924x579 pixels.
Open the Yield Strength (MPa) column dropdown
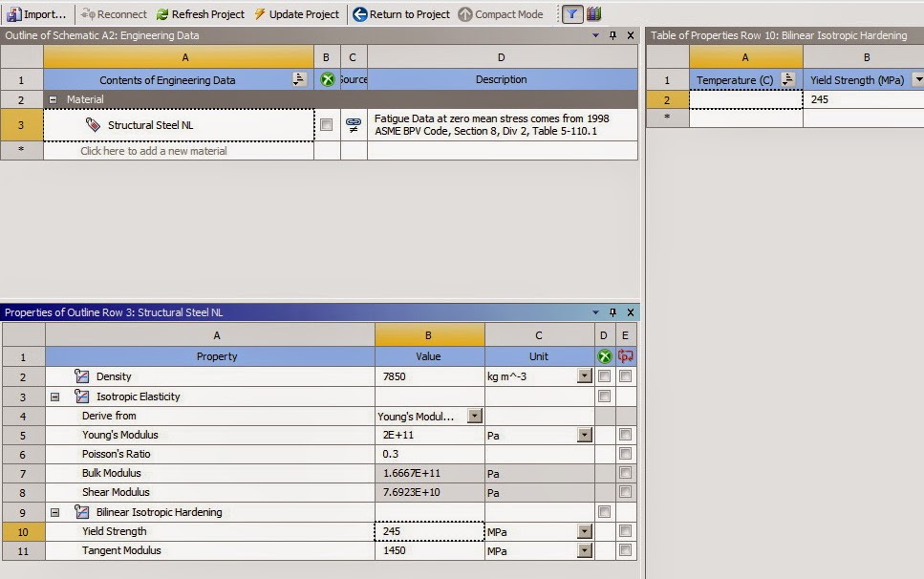[918, 79]
